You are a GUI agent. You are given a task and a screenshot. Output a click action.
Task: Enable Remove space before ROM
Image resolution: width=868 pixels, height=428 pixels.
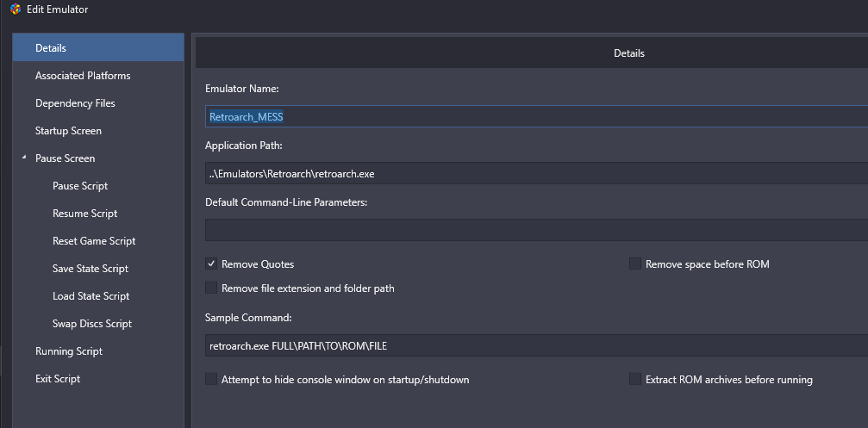coord(635,264)
